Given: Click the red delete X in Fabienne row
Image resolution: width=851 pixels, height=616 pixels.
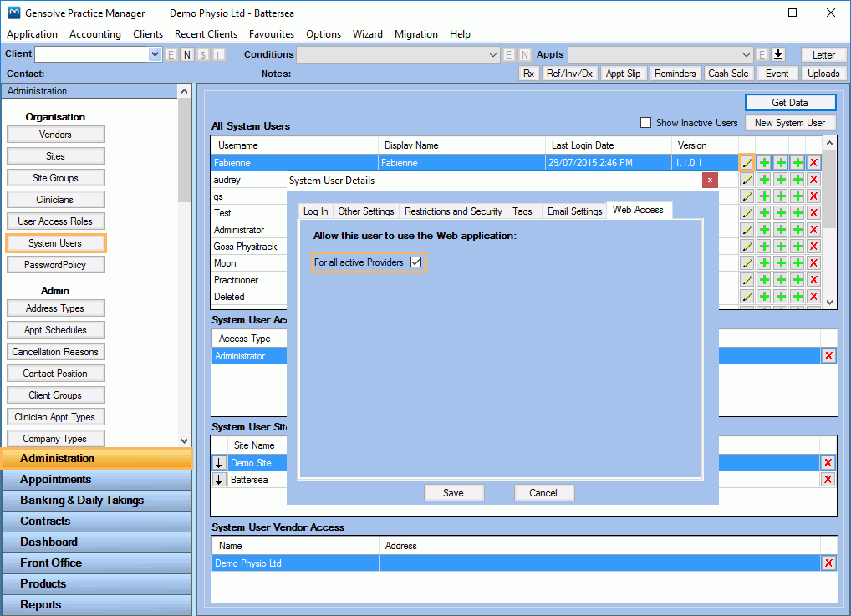Looking at the screenshot, I should pos(813,163).
